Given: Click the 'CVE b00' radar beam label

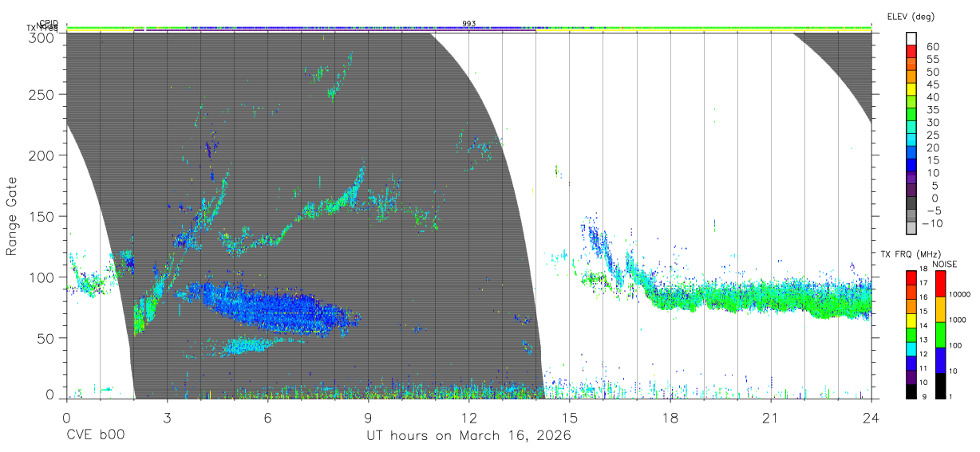Looking at the screenshot, I should pos(95,436).
